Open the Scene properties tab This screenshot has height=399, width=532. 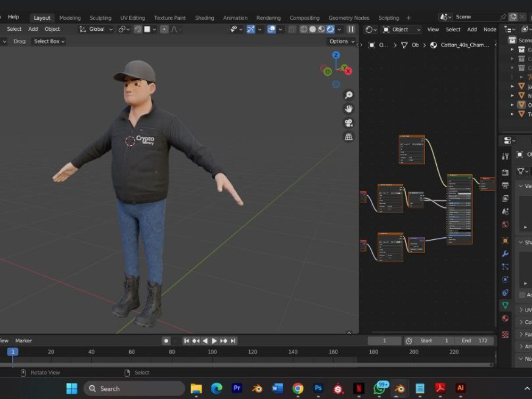pos(505,211)
